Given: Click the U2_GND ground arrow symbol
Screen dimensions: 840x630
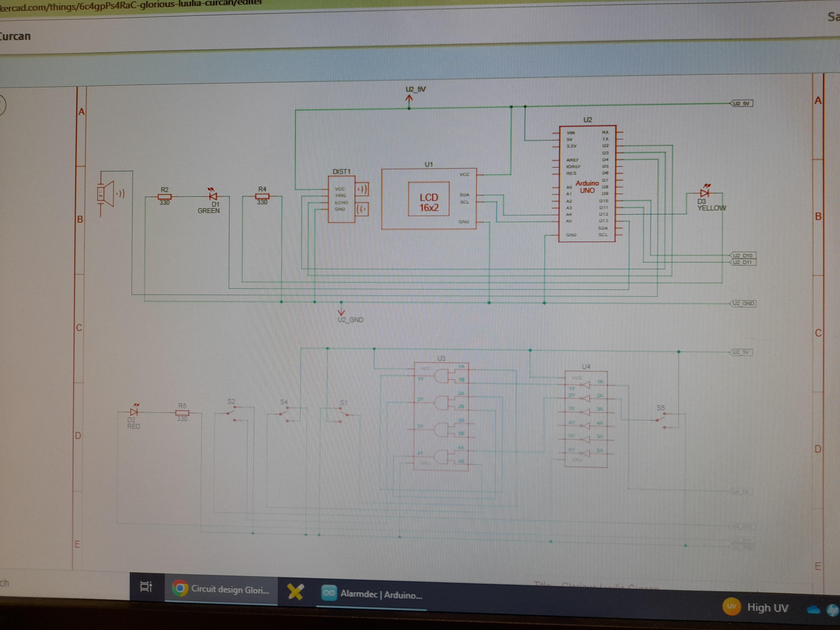Looking at the screenshot, I should tap(341, 312).
